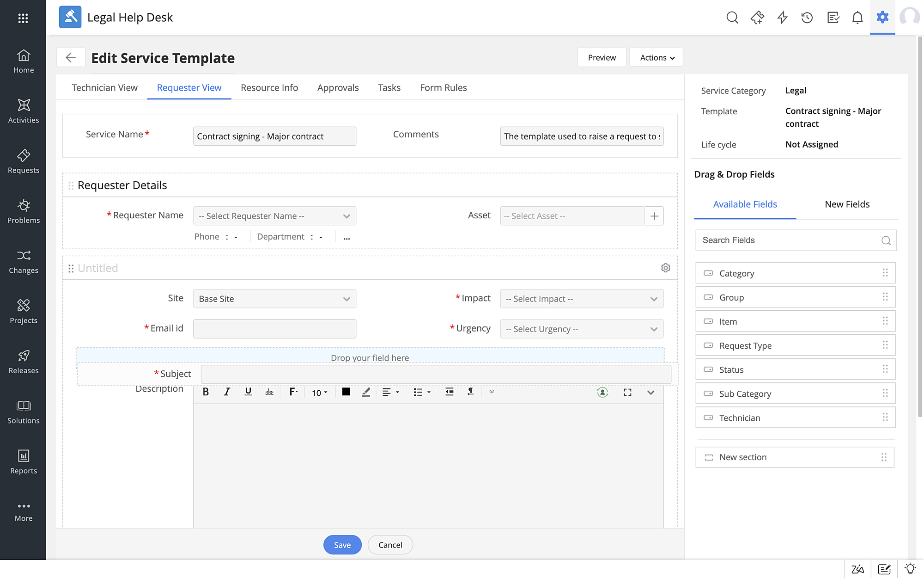Click the Search Fields input box

click(x=785, y=240)
